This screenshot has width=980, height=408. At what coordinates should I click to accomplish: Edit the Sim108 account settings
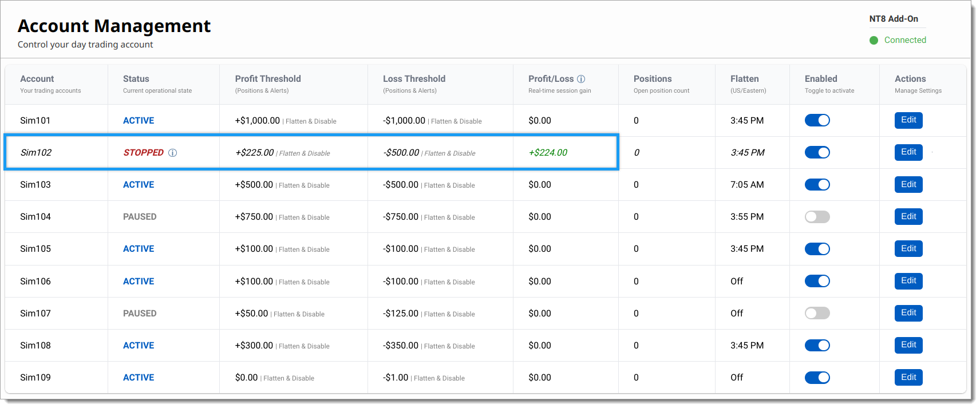[x=908, y=345]
